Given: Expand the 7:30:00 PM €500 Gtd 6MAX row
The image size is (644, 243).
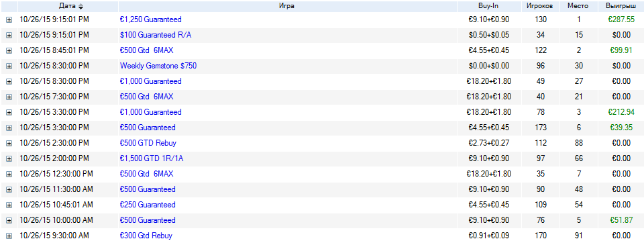Looking at the screenshot, I should tap(9, 97).
